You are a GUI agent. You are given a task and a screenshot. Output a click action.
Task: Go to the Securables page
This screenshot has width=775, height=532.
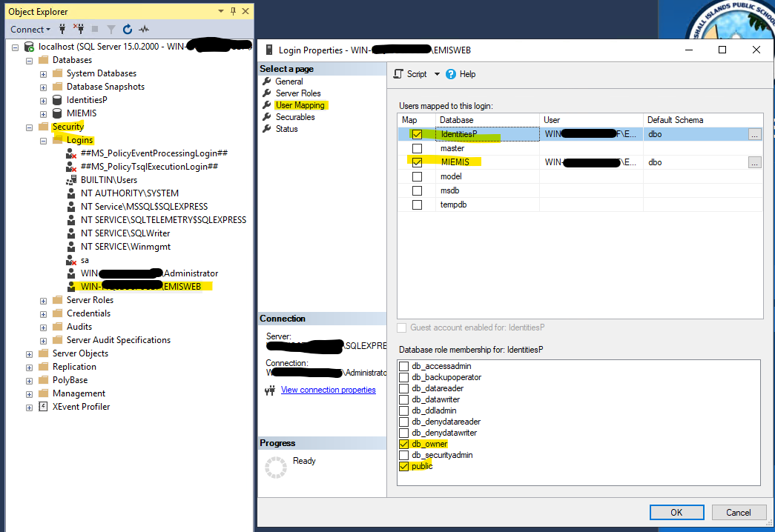tap(295, 117)
